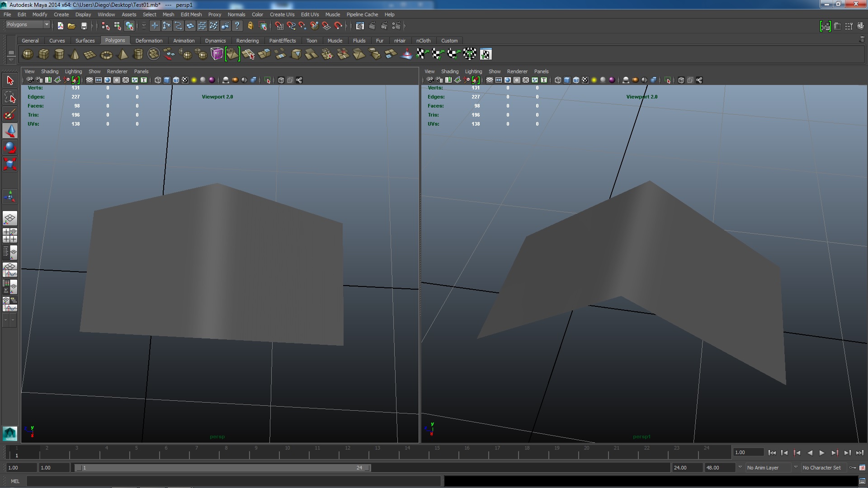Create a polygon cylinder from the shelf
The height and width of the screenshot is (488, 868).
point(59,55)
